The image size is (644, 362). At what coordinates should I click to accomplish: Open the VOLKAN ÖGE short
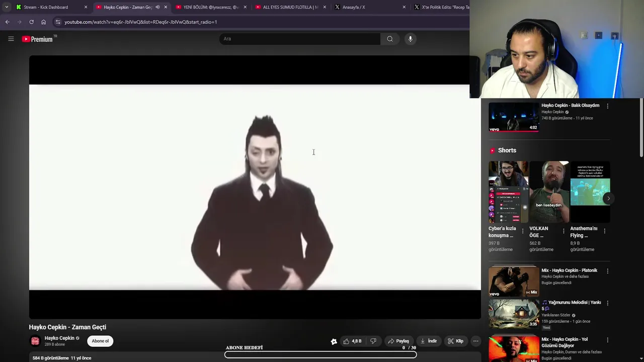549,192
